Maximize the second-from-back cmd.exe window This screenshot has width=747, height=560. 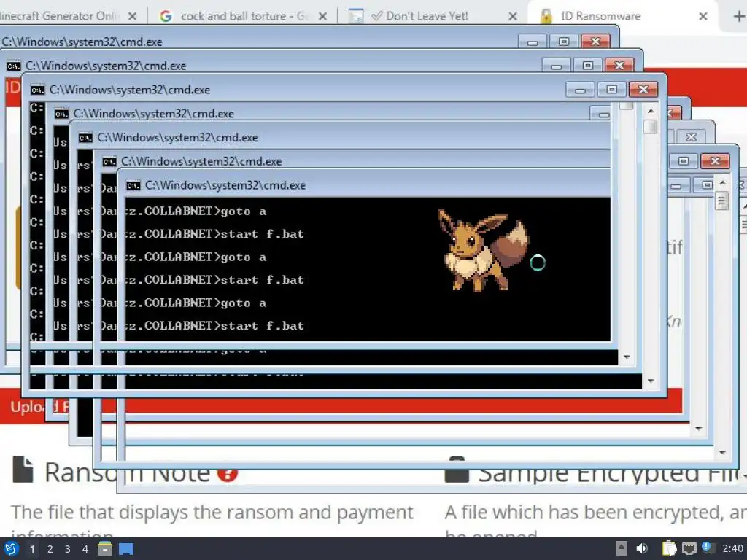click(587, 65)
